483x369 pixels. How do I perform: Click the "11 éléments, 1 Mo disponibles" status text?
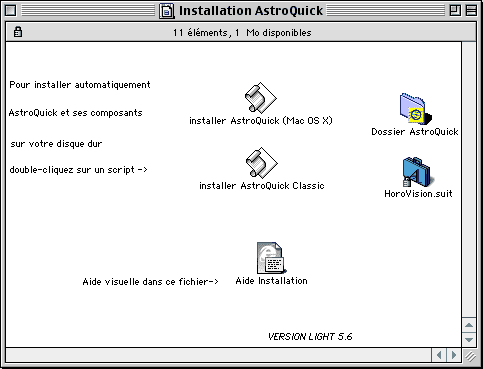(242, 33)
